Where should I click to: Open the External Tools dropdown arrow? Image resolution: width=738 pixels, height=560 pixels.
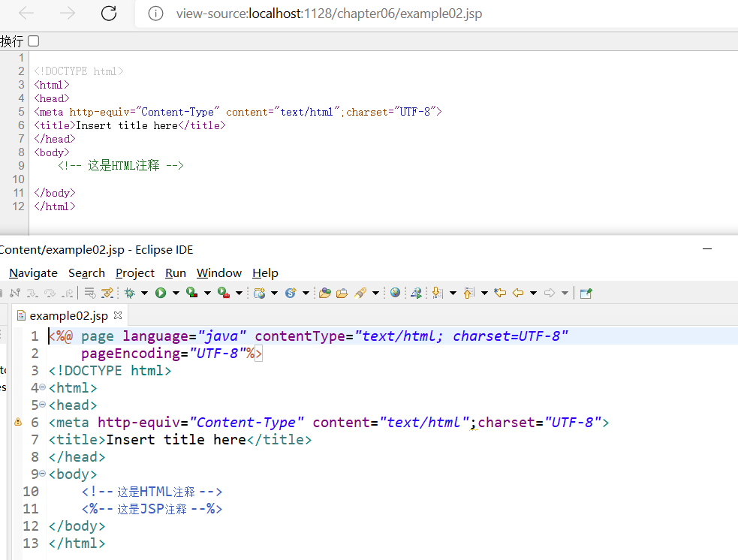tap(239, 294)
